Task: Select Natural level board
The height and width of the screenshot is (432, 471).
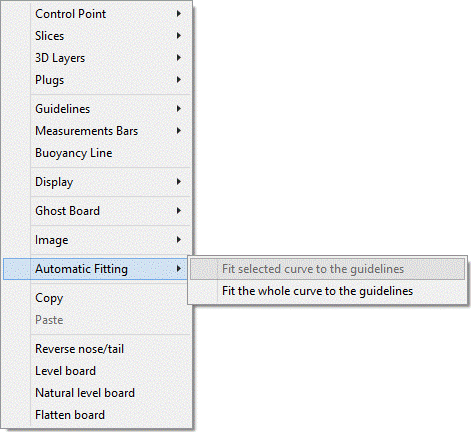Action: [x=97, y=393]
